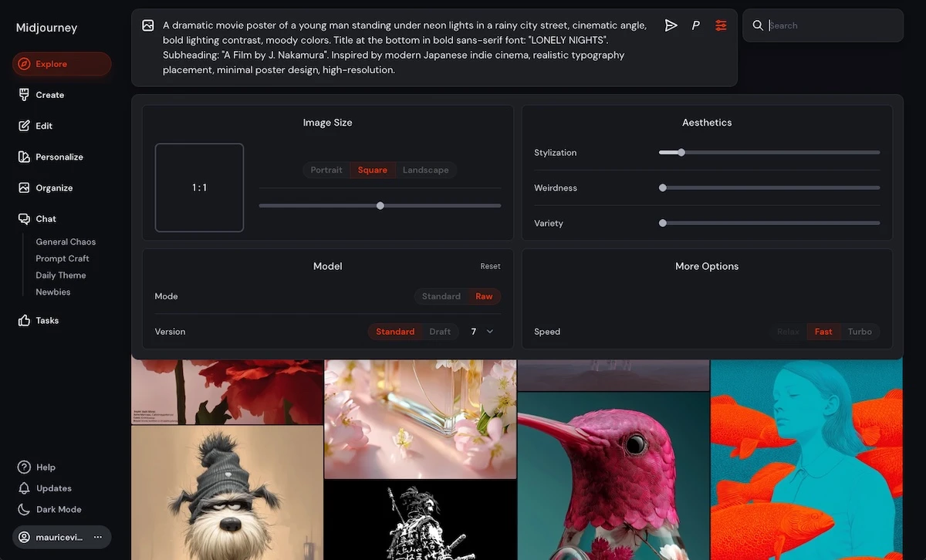
Task: Click into the Search input field
Action: (x=830, y=25)
